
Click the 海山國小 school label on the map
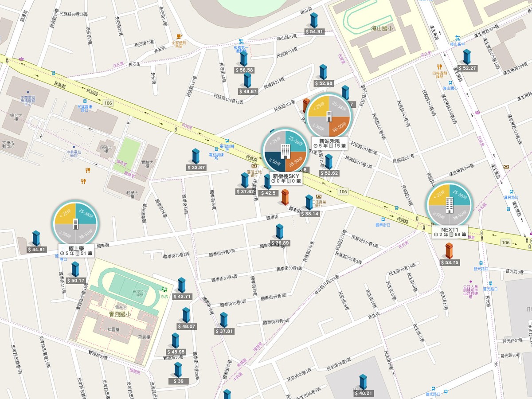coord(383,28)
